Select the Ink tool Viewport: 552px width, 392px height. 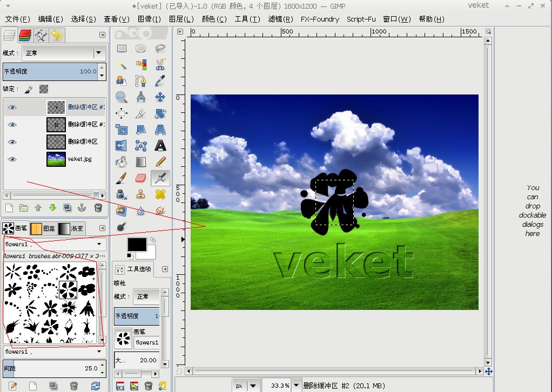122,194
